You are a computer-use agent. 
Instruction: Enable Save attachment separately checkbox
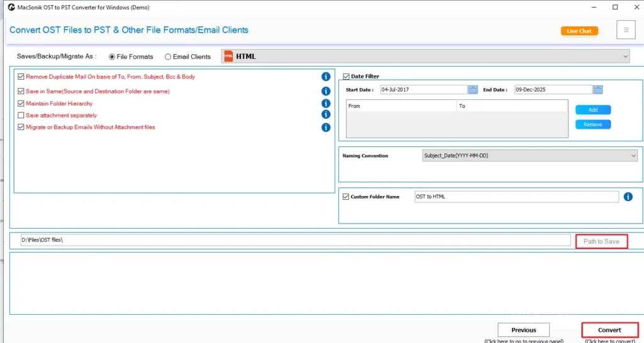point(21,116)
